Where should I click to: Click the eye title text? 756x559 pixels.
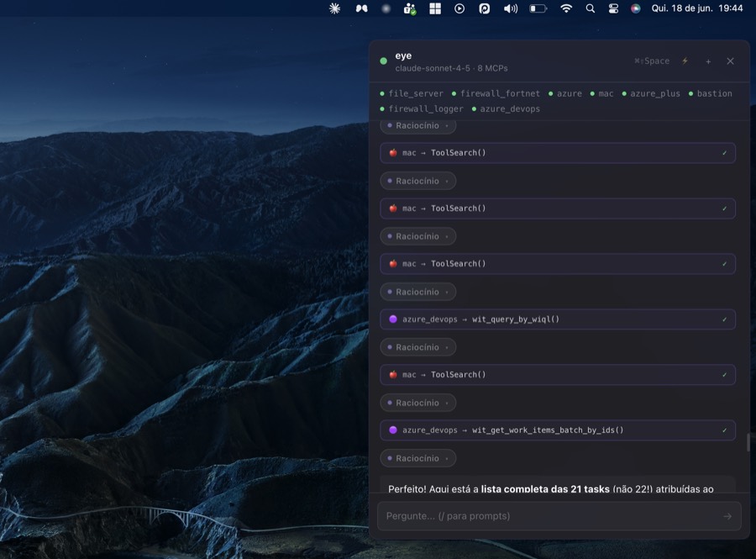click(403, 56)
